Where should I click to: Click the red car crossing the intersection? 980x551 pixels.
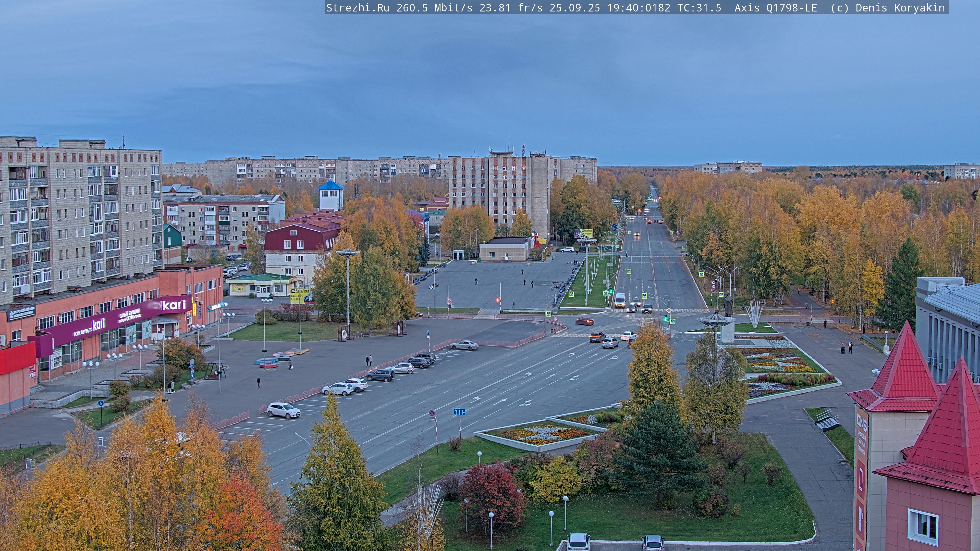pos(585,321)
